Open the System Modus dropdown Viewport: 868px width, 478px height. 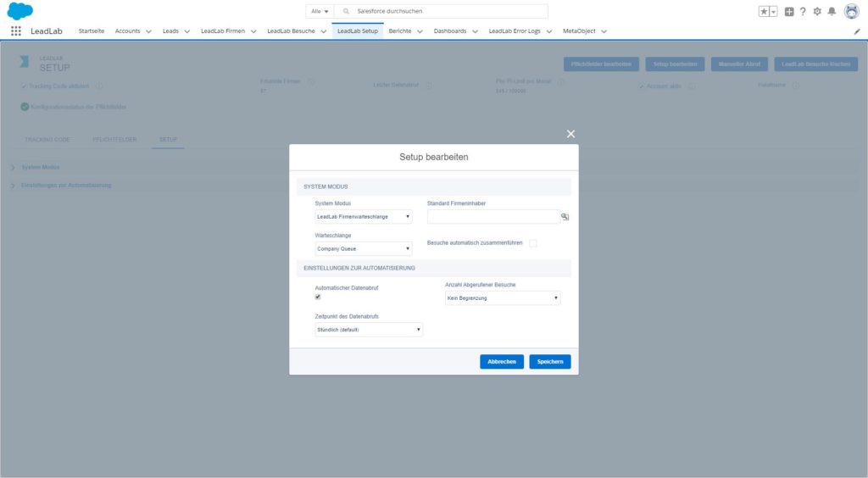point(363,217)
